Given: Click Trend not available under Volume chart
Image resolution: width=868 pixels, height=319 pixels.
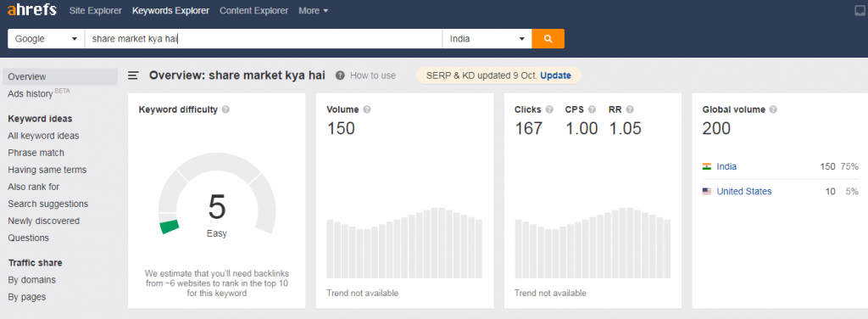Looking at the screenshot, I should pyautogui.click(x=362, y=293).
